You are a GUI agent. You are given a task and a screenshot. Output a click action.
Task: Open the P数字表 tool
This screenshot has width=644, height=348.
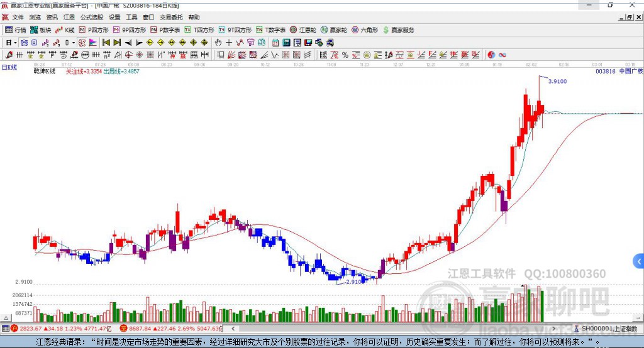click(165, 30)
